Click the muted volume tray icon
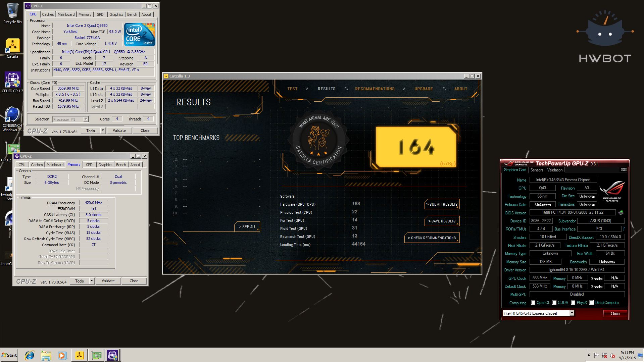 [x=612, y=355]
